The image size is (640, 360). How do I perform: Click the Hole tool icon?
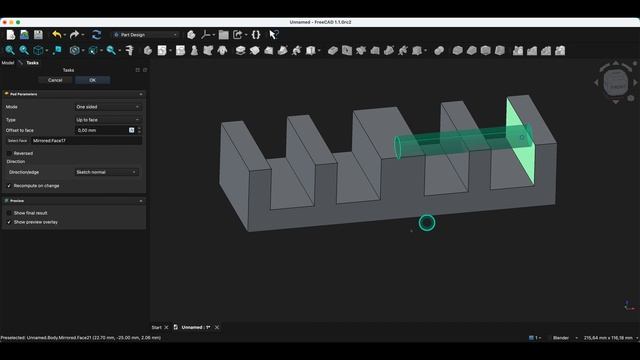(347, 50)
